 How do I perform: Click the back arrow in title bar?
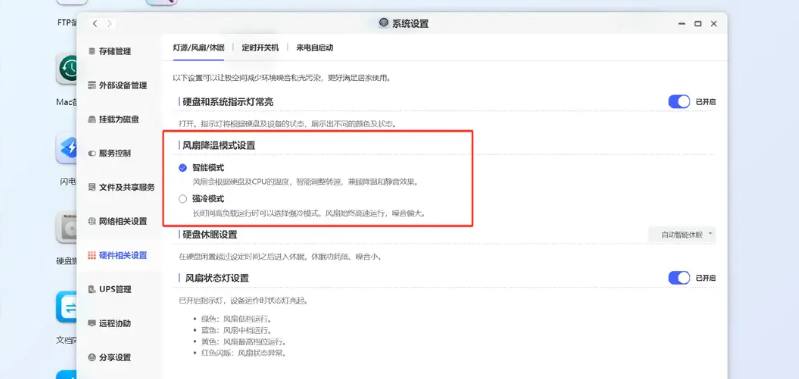click(x=95, y=23)
